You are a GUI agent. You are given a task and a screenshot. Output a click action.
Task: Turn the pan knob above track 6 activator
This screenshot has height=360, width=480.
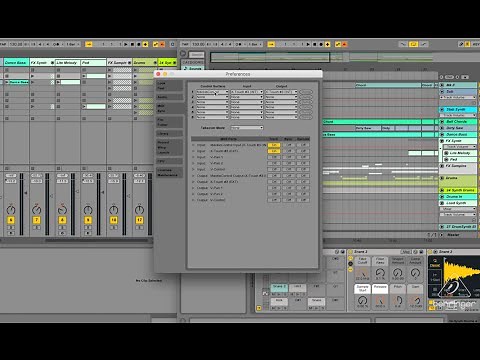pyautogui.click(x=11, y=210)
